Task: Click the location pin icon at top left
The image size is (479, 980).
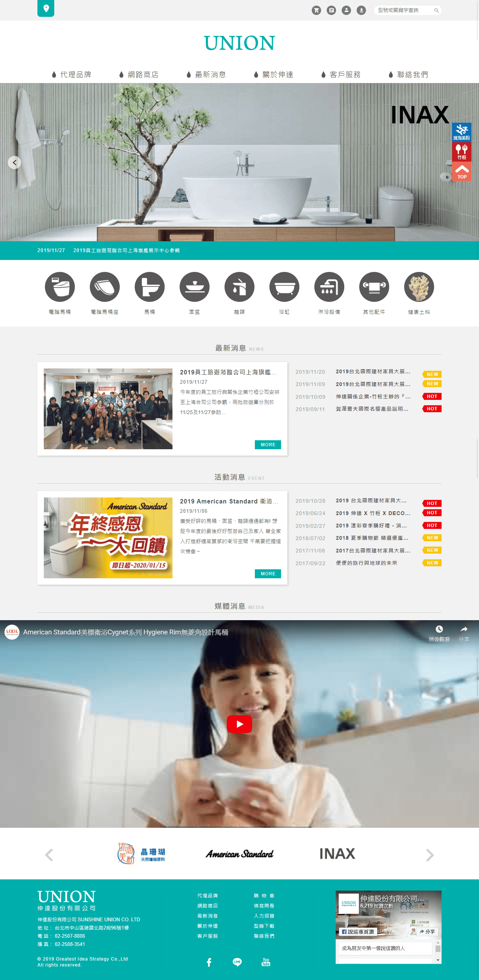Action: [46, 8]
